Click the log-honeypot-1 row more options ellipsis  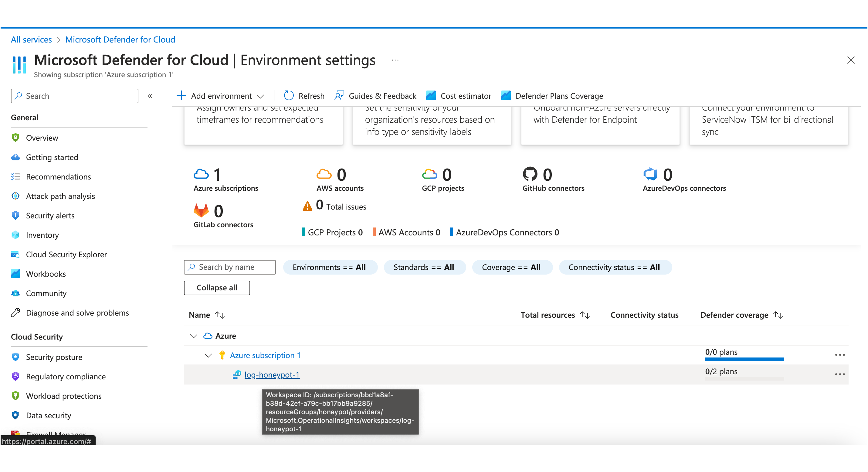[839, 374]
